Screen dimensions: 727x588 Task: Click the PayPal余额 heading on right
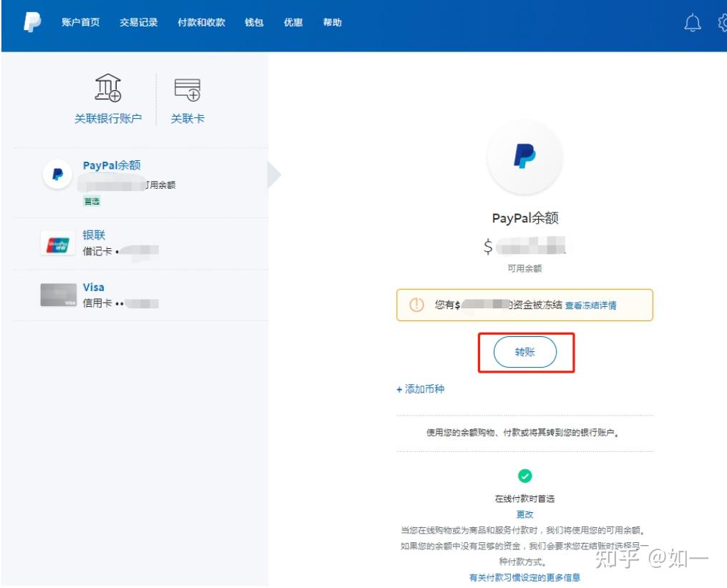(x=524, y=217)
